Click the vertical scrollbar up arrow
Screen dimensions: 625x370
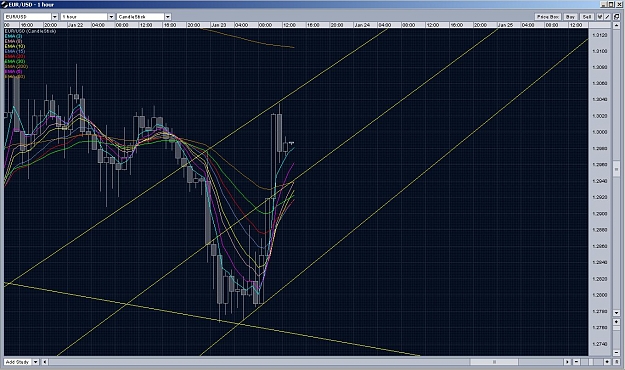click(616, 25)
